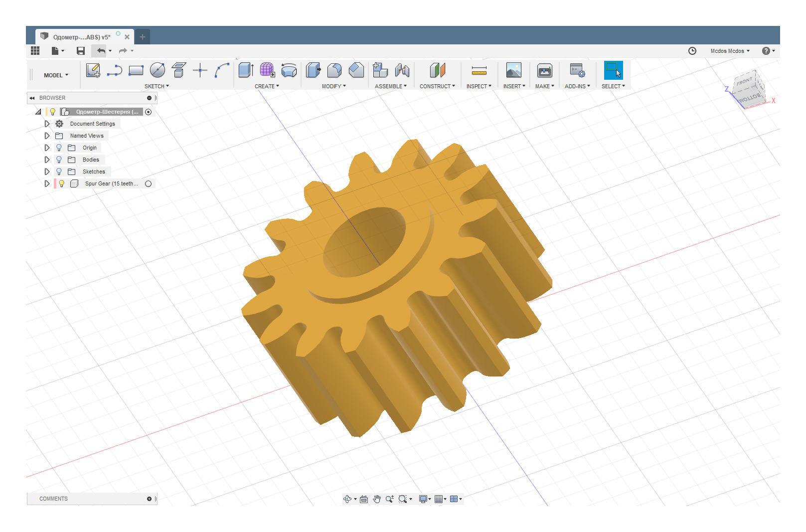Open the data panel grid icon
Screen dimensions: 806x532
click(35, 50)
